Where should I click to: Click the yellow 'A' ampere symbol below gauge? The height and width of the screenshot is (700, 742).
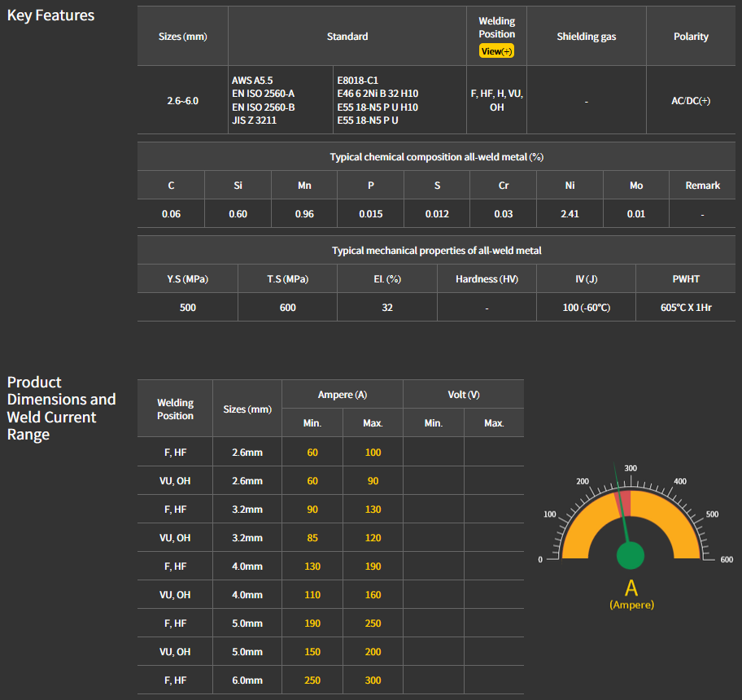pos(631,588)
